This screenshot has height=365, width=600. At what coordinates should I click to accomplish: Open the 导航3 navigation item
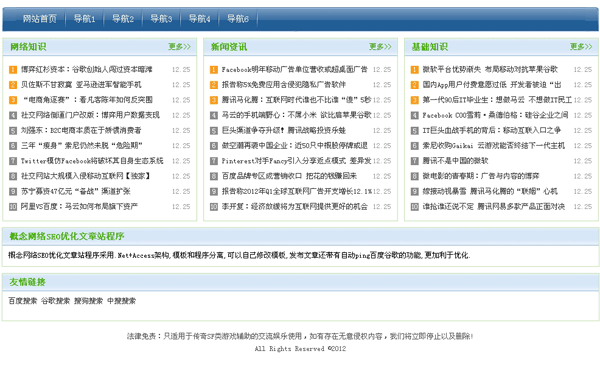[161, 18]
